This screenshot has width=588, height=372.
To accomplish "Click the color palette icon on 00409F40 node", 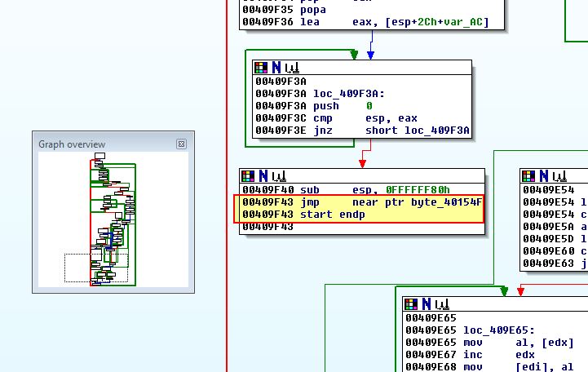I will click(249, 176).
